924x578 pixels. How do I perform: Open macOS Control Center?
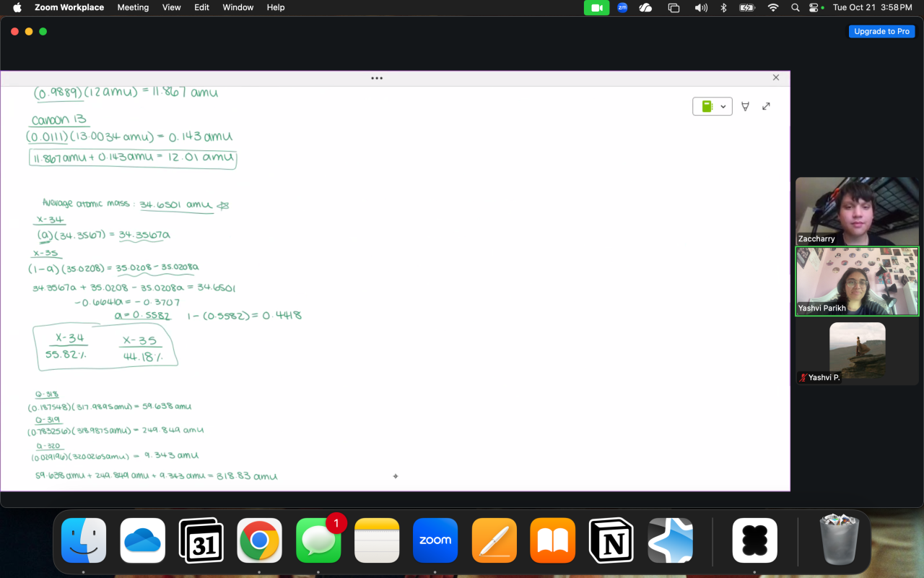(x=816, y=7)
